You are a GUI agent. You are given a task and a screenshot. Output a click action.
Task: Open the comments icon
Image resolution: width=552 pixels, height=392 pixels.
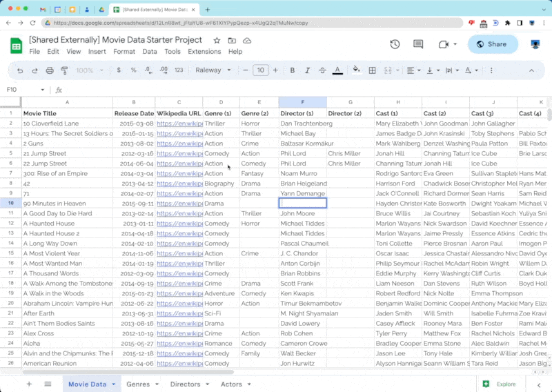click(x=418, y=44)
